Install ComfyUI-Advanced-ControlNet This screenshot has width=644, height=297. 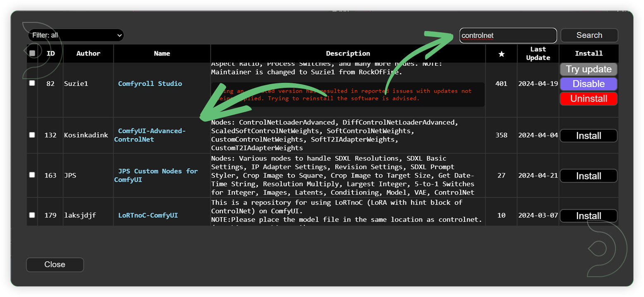click(589, 136)
